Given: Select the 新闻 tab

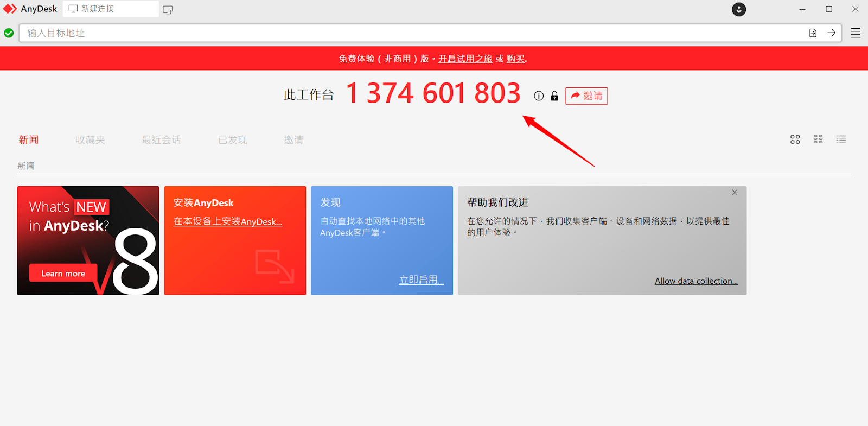Looking at the screenshot, I should click(29, 140).
